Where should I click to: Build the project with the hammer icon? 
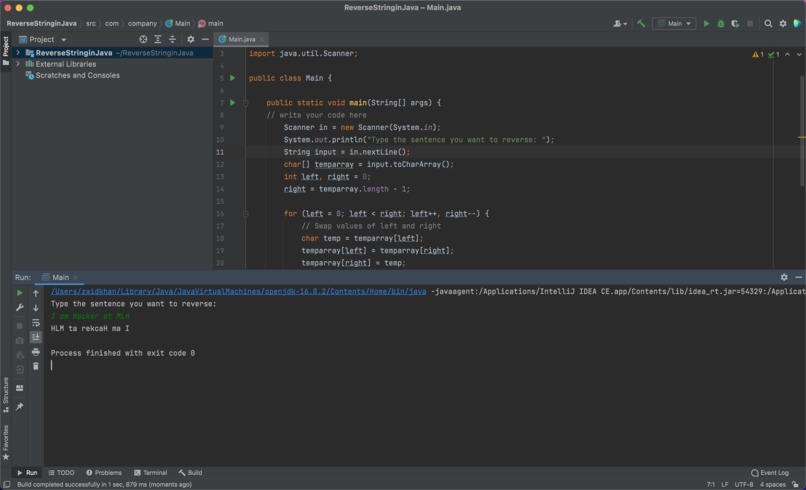[640, 24]
